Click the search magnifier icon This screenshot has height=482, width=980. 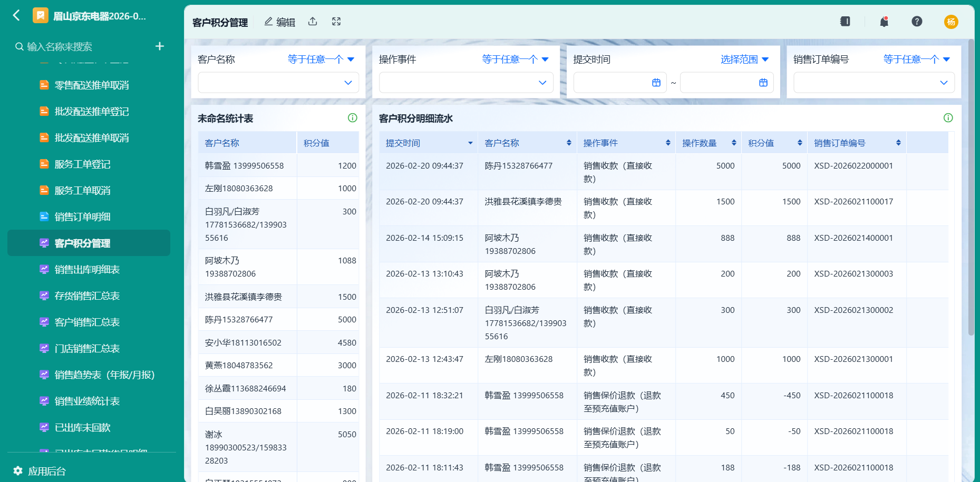(20, 46)
